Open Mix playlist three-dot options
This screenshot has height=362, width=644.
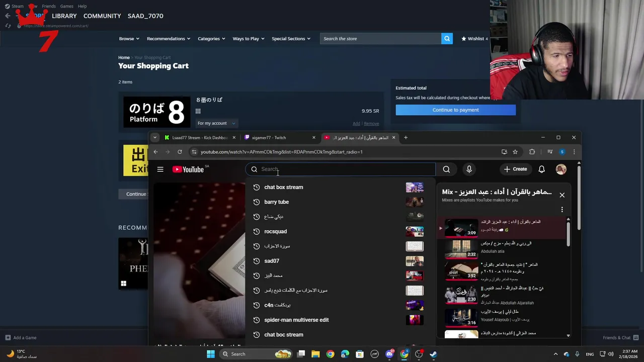562,210
